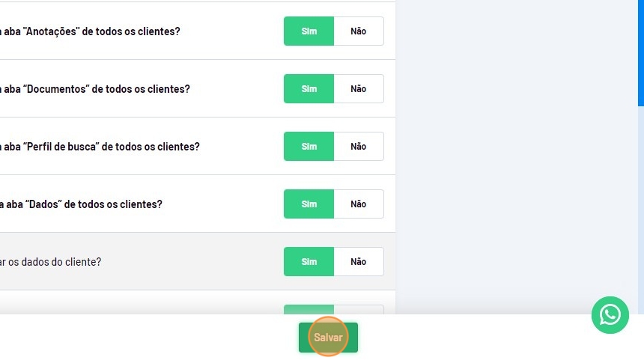Switch the "Dados" tab permission to Não
The width and height of the screenshot is (644, 360).
(x=359, y=204)
